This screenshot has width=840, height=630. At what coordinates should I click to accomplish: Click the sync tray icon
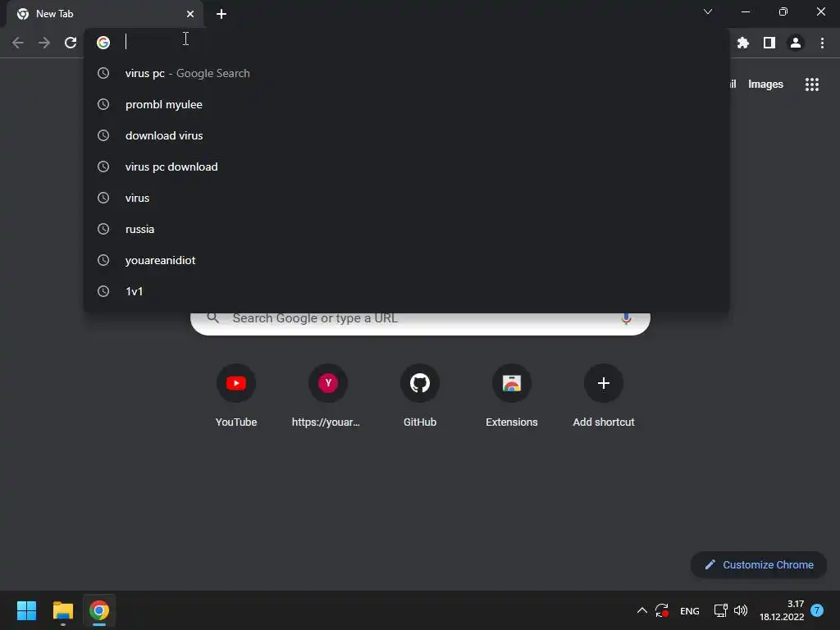[662, 610]
